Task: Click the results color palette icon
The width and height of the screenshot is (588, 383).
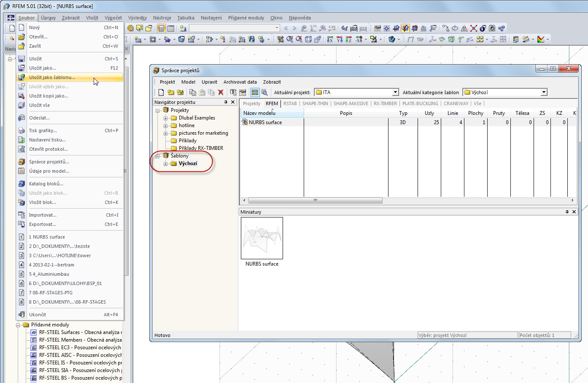Action: point(541,39)
